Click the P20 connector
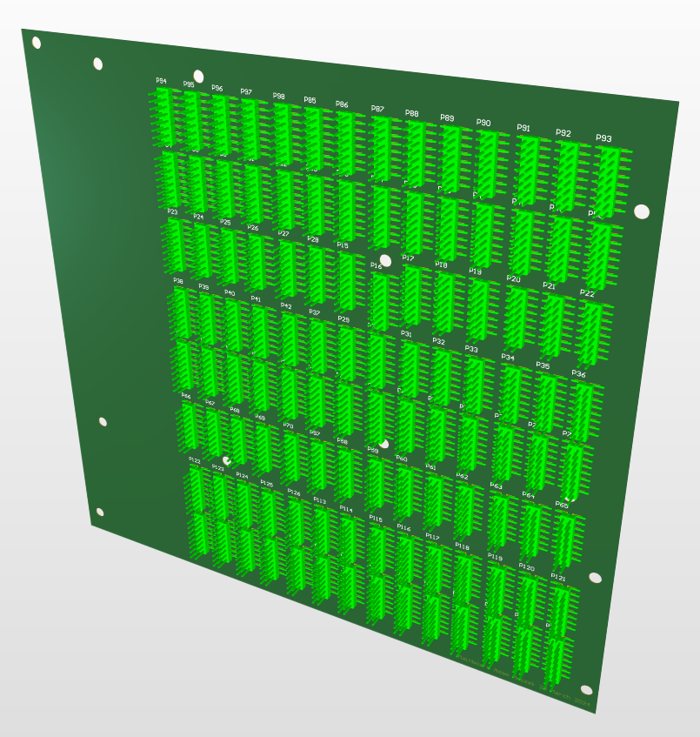This screenshot has width=700, height=737. 517,318
